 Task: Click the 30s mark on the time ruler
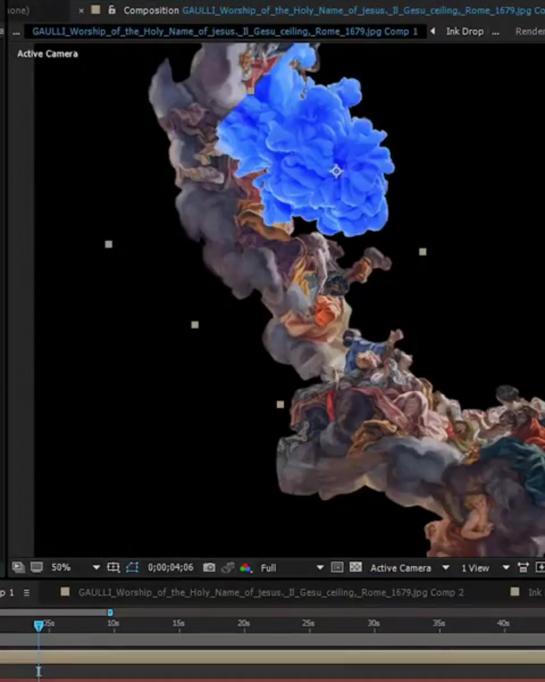pos(374,624)
